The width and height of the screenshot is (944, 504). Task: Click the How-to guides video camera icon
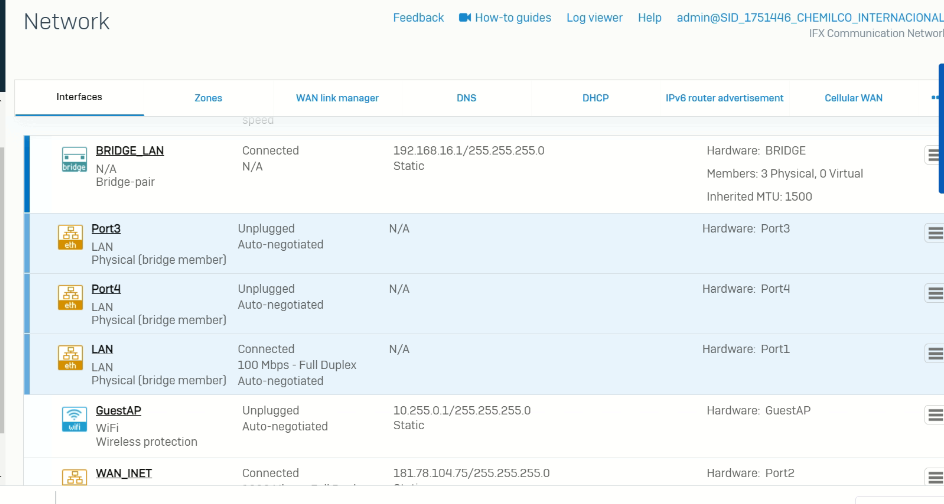pos(465,18)
